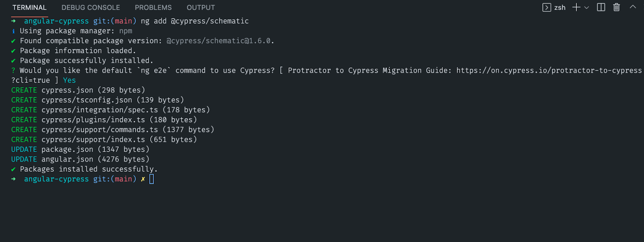Click cypress/plugins/index.ts file path
This screenshot has height=242, width=644.
pos(93,120)
